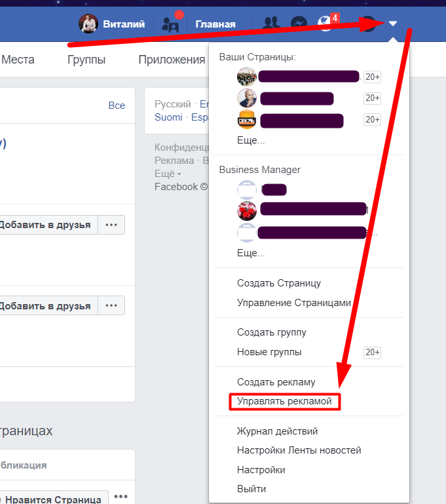The height and width of the screenshot is (504, 446).
Task: Select Создать группу menu item
Action: coord(271,332)
